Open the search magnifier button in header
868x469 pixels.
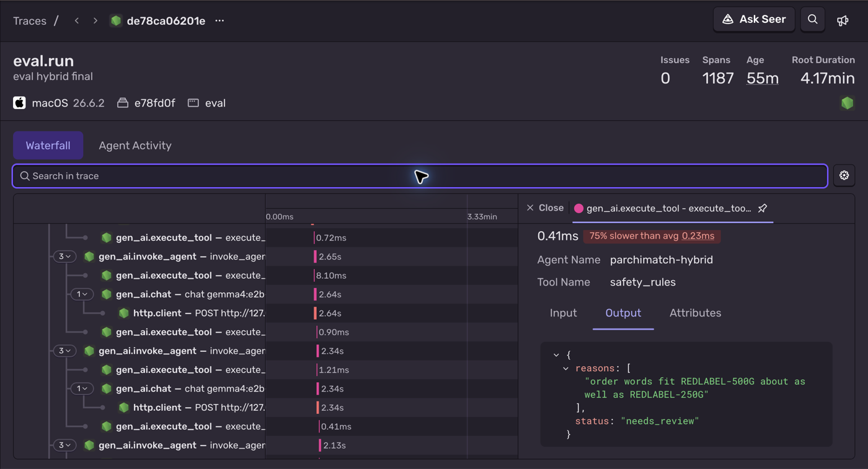(x=812, y=20)
